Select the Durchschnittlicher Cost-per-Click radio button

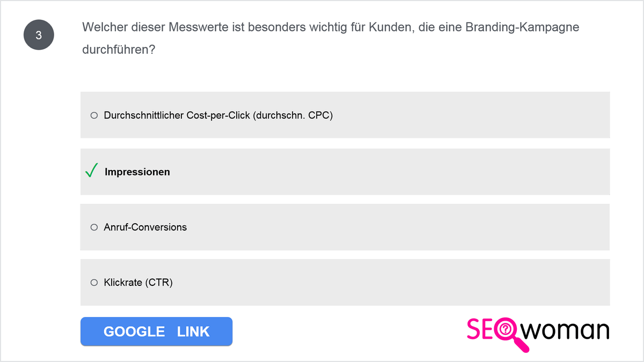[x=94, y=115]
